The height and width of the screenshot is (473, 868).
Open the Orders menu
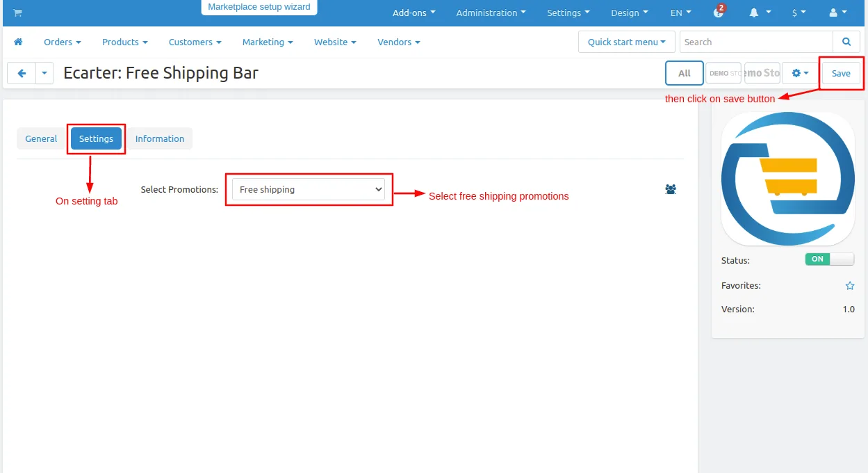point(63,42)
